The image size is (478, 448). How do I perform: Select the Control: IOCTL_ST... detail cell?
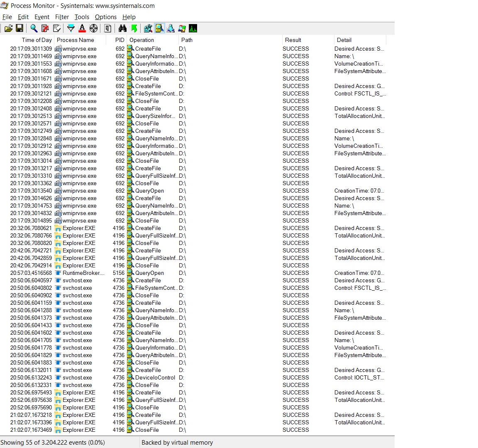coord(359,377)
